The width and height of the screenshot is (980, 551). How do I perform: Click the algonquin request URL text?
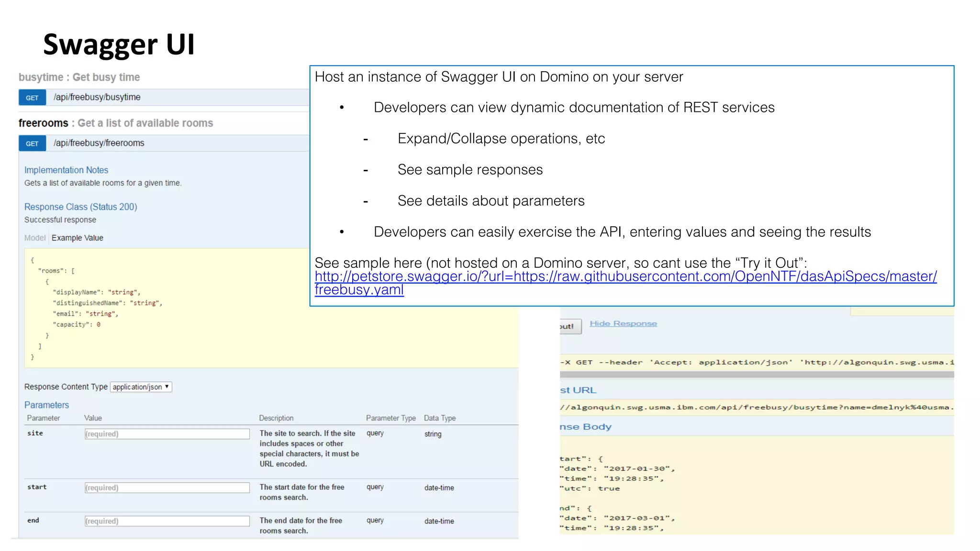[x=757, y=407]
